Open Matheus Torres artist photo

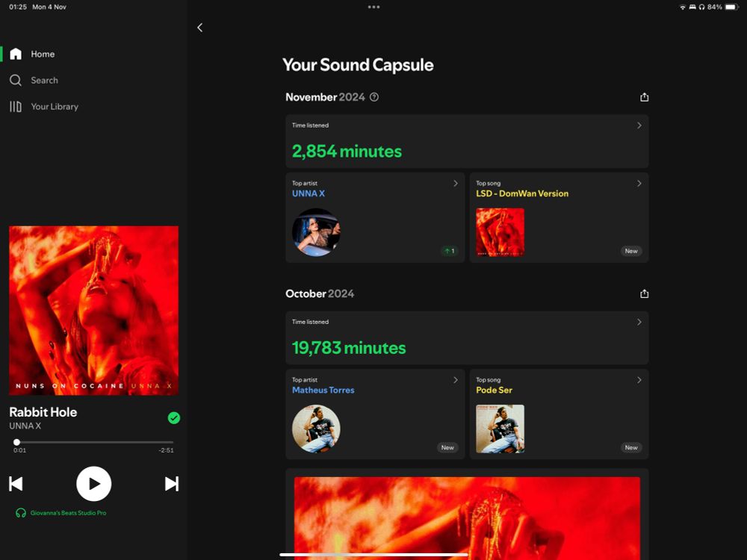click(316, 429)
